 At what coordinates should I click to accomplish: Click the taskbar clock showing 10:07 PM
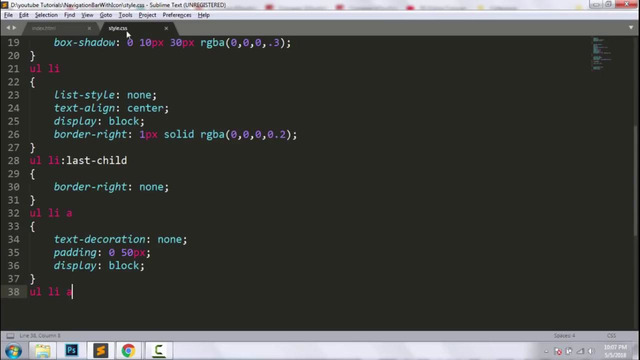click(615, 351)
